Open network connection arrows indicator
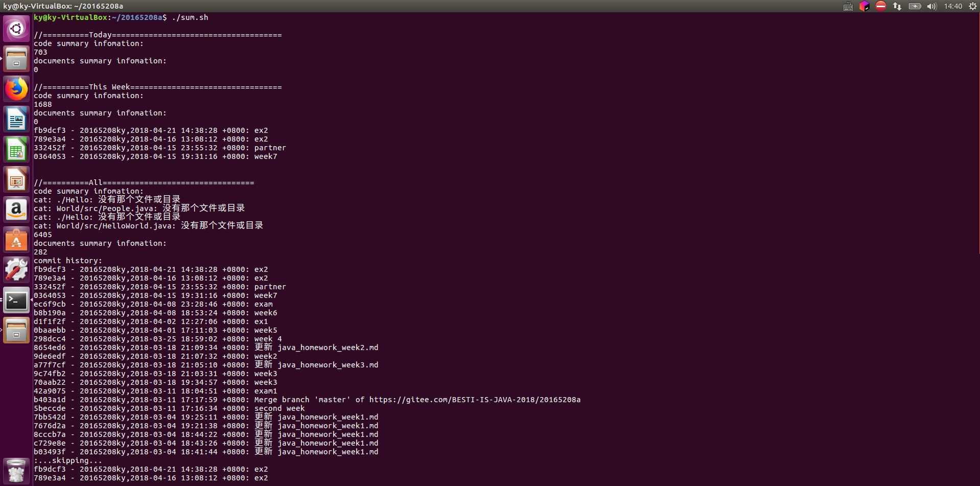This screenshot has height=486, width=980. click(897, 6)
